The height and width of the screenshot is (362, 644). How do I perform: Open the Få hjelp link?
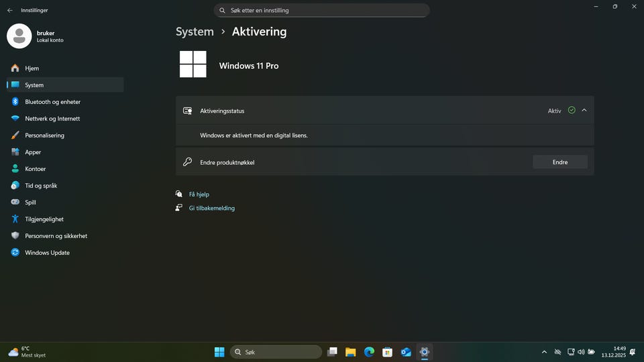coord(199,194)
